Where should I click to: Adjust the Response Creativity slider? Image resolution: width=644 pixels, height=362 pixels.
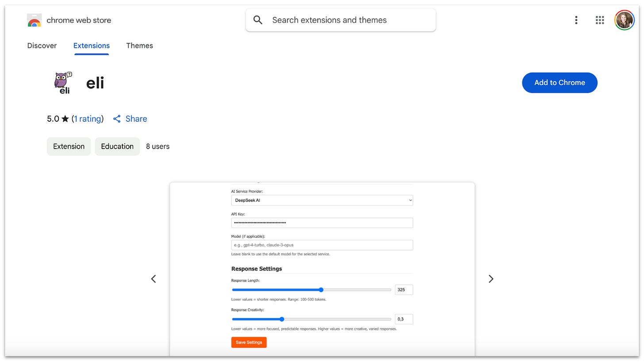(311, 319)
